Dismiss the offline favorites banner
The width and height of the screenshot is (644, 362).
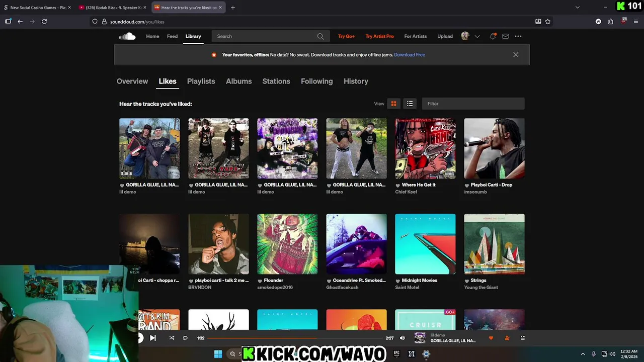[x=516, y=55]
